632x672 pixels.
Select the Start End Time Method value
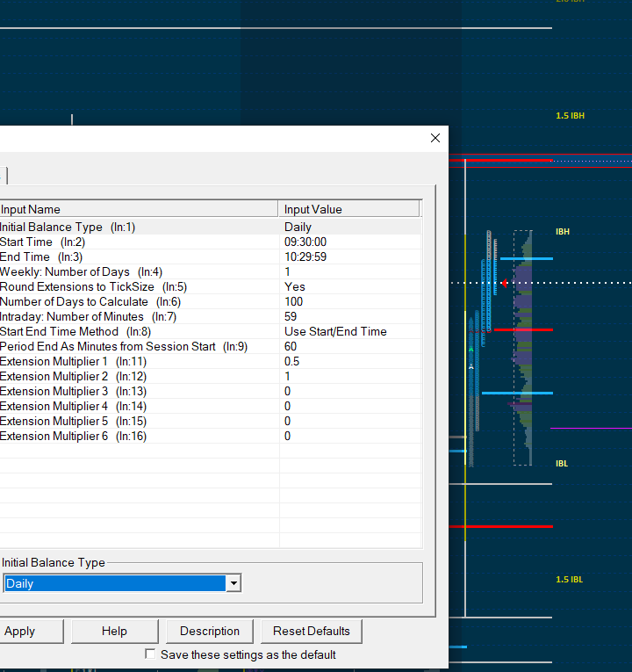click(335, 331)
